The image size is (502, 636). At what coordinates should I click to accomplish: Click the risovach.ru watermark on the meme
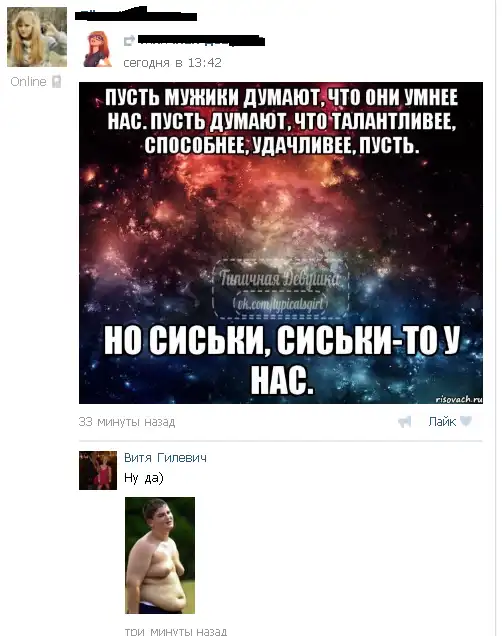click(459, 400)
